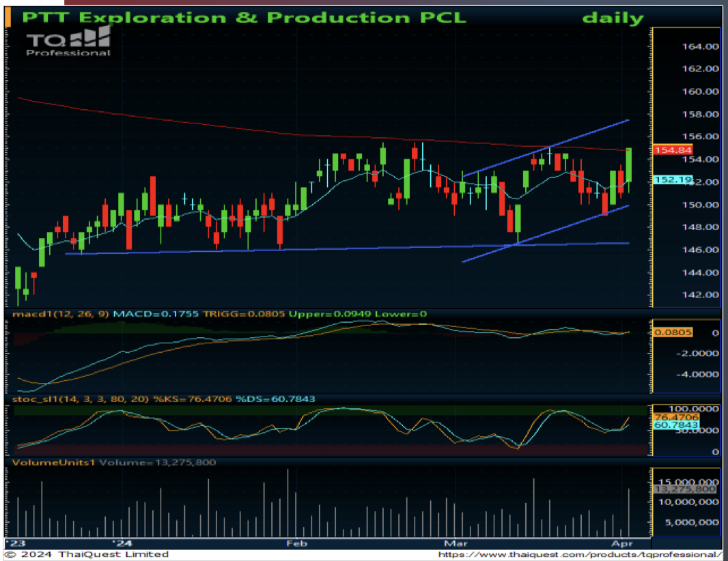Click the red 154.84 price tag
This screenshot has height=561, width=728.
pos(673,150)
